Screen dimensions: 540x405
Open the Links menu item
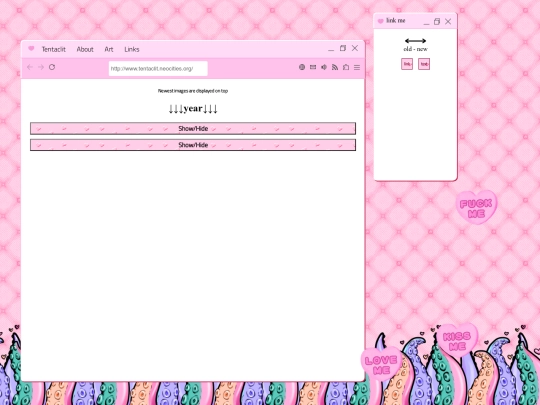pyautogui.click(x=132, y=49)
